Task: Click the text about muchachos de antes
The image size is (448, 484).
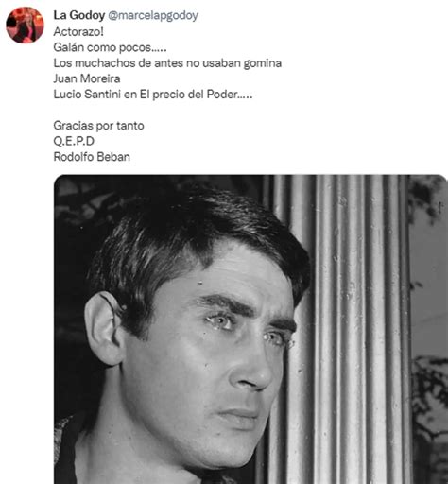Action: 167,63
